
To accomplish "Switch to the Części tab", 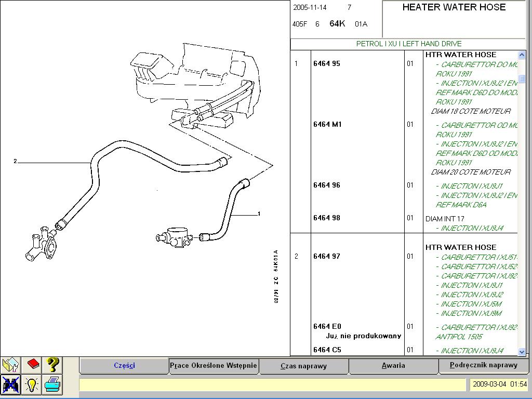I will (x=124, y=365).
